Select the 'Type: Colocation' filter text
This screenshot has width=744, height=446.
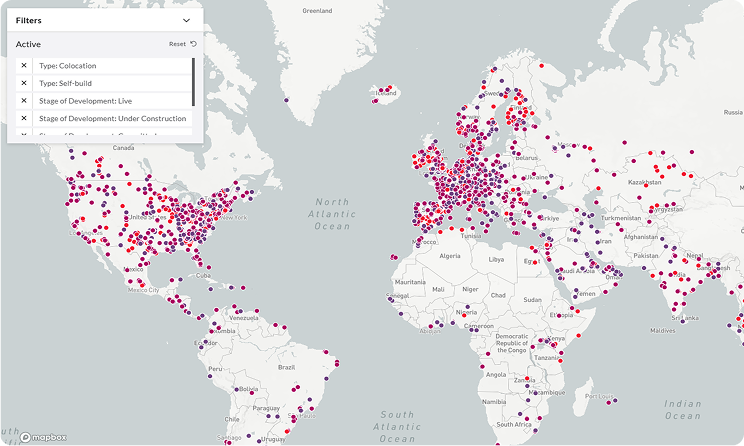(x=67, y=66)
